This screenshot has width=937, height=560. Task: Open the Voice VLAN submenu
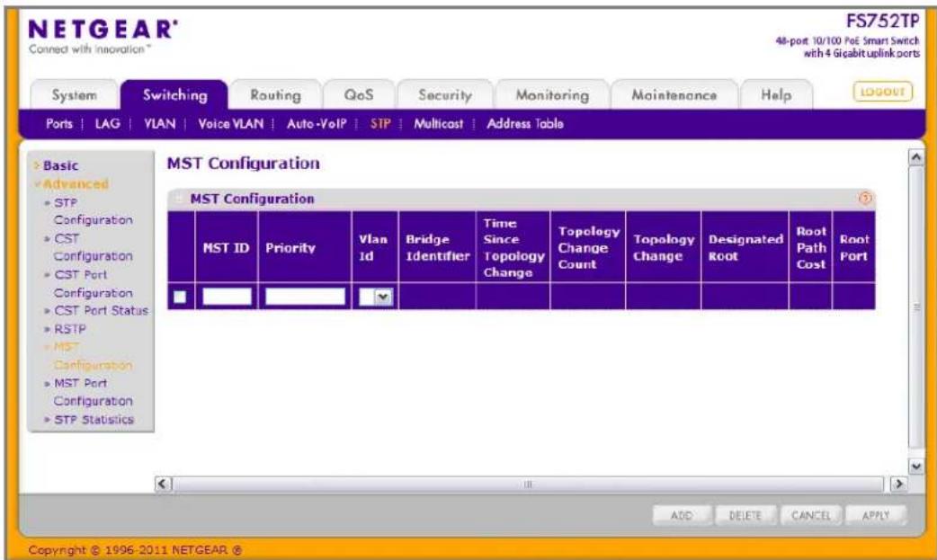231,124
